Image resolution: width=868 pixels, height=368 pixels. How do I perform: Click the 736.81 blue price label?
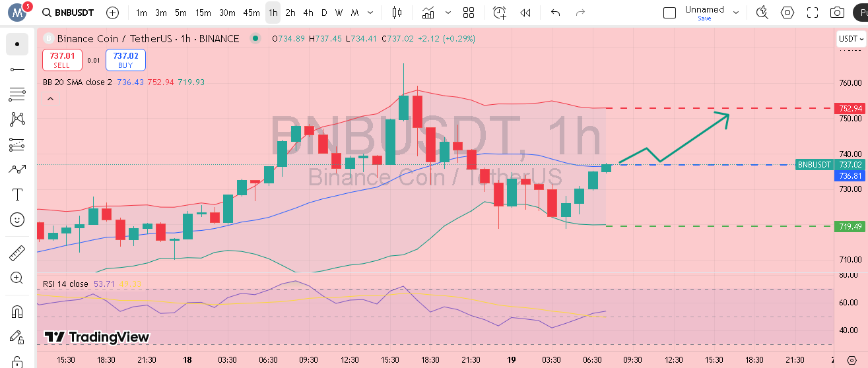pos(850,176)
